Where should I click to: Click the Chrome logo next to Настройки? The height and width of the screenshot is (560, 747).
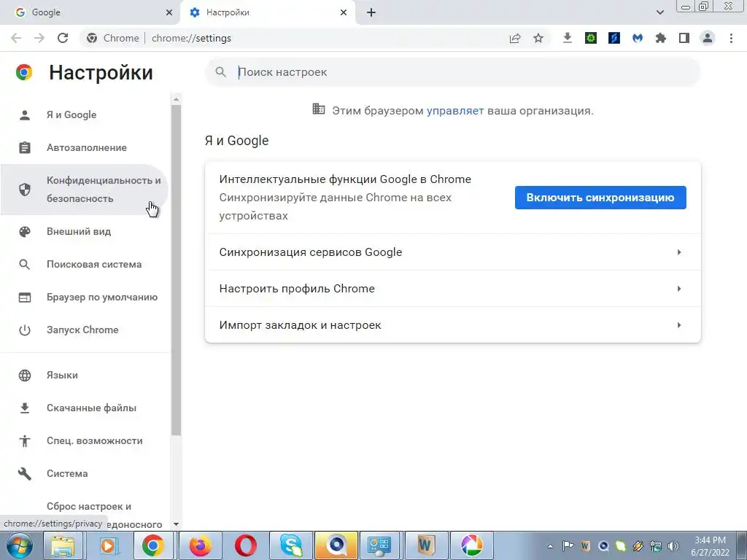(24, 72)
